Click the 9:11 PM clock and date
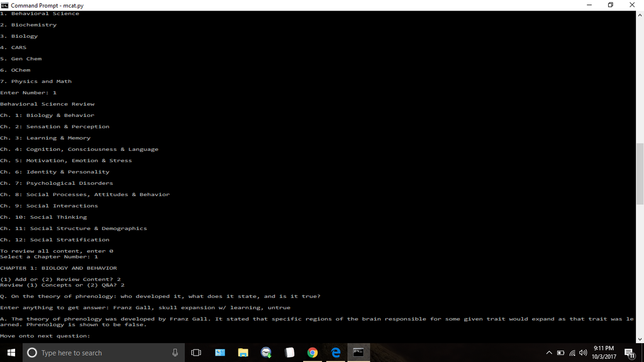Viewport: 644px width, 362px height. (x=604, y=353)
